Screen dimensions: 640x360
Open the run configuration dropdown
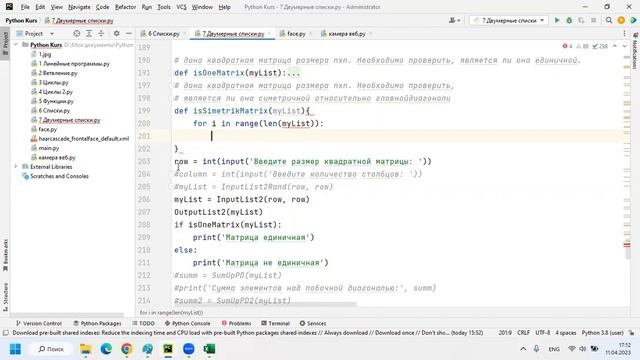click(x=509, y=20)
